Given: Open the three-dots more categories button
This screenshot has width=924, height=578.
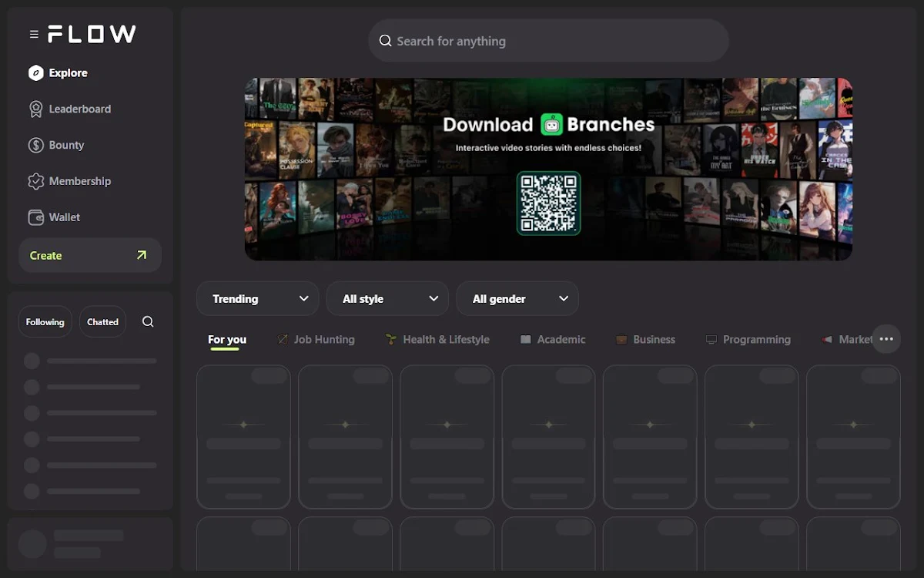Looking at the screenshot, I should [886, 339].
